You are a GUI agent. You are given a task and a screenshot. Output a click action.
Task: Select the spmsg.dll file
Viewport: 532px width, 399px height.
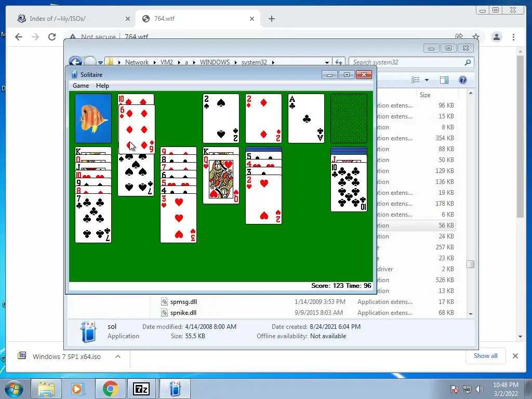point(183,302)
